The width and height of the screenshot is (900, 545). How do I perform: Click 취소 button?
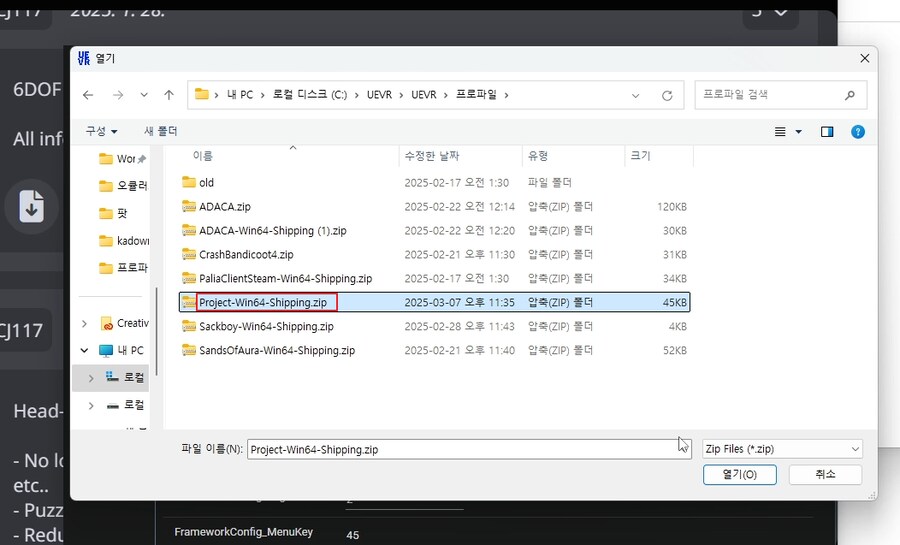coord(825,474)
